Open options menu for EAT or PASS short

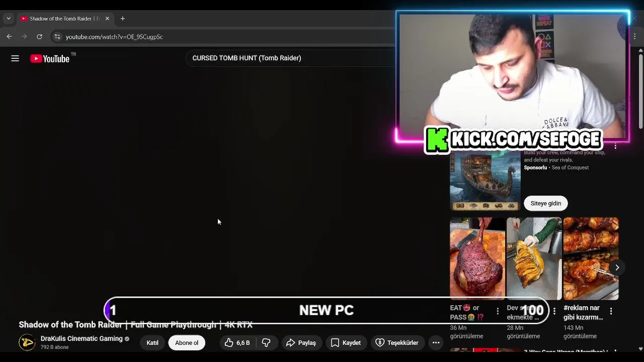point(498,311)
